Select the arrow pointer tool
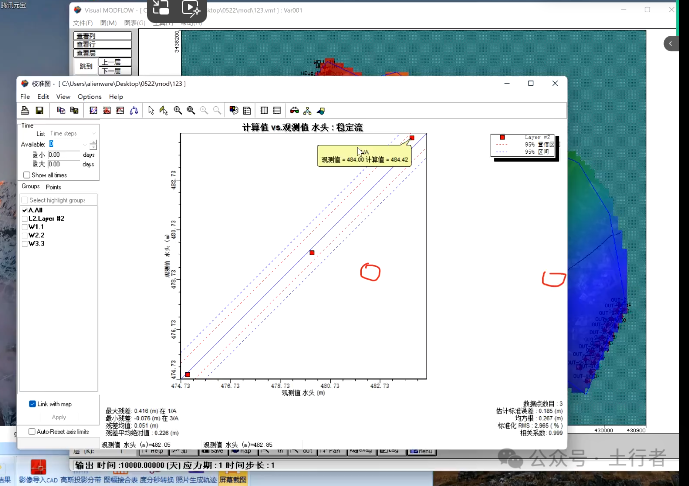Viewport: 689px width, 486px height. coord(151,110)
